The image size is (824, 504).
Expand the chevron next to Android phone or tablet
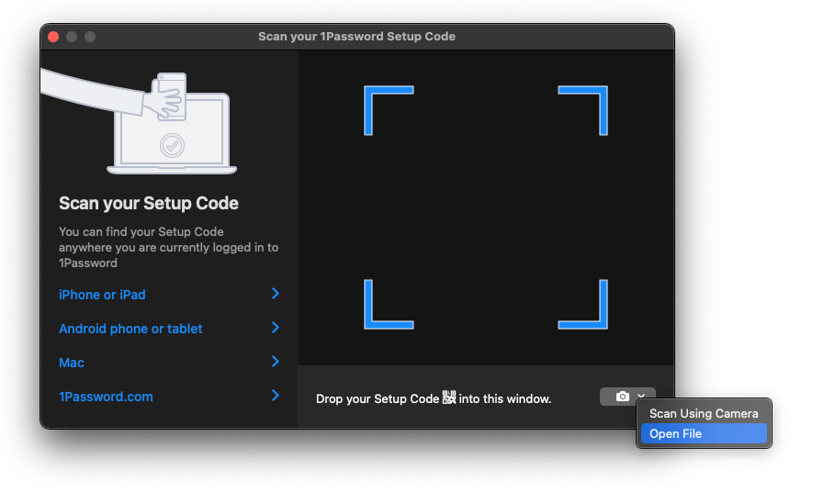275,328
